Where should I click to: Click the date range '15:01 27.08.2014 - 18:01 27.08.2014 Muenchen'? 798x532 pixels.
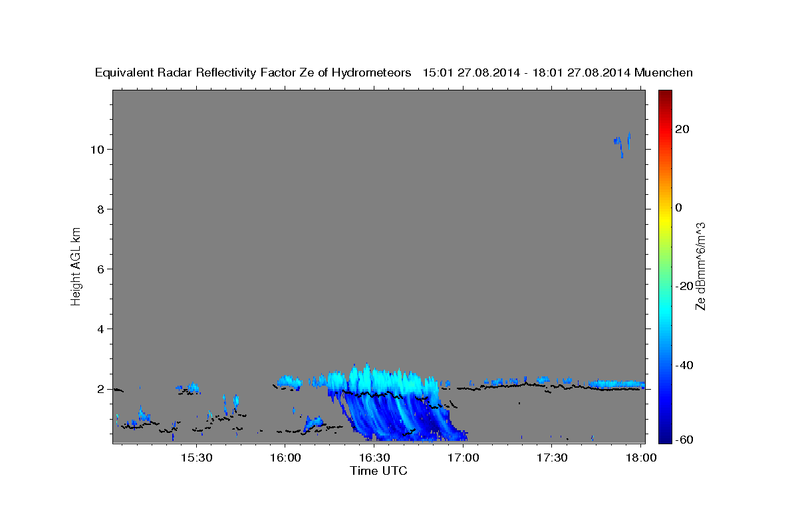(x=558, y=73)
